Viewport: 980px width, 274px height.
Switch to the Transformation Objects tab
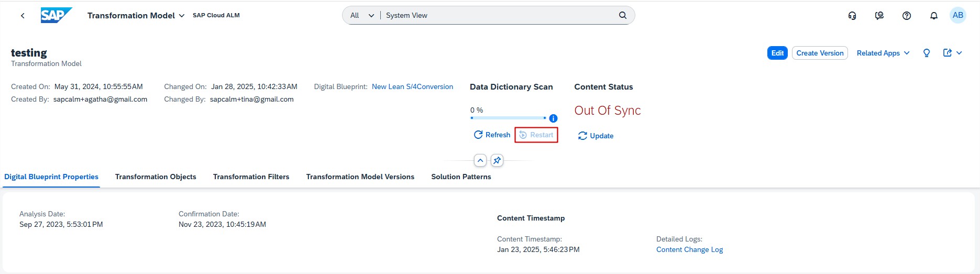pos(156,177)
